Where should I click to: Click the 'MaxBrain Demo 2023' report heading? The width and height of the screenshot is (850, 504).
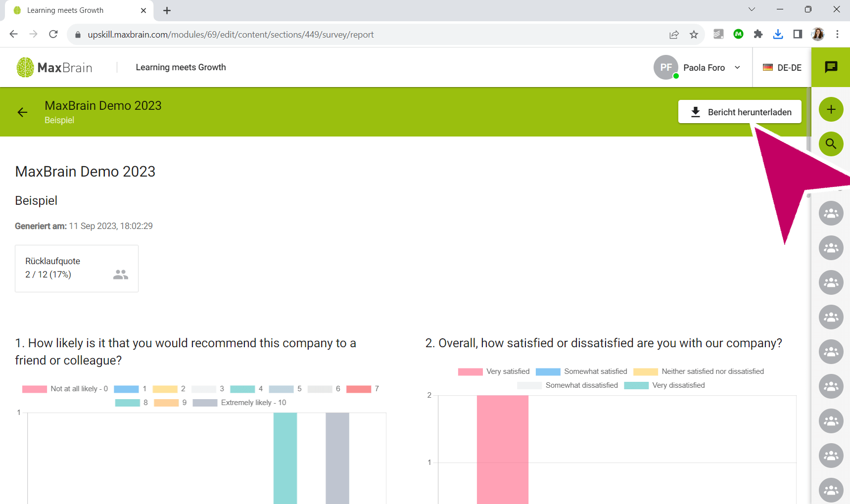[x=85, y=172]
